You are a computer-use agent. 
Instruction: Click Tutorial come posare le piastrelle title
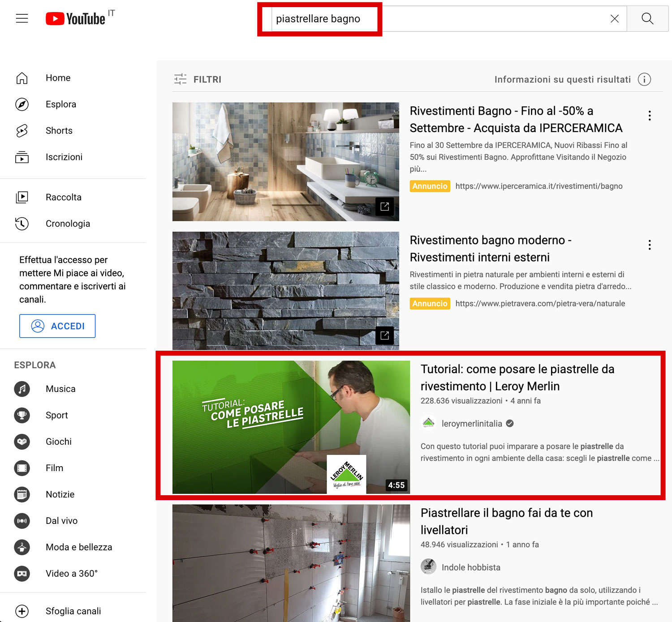pyautogui.click(x=517, y=378)
